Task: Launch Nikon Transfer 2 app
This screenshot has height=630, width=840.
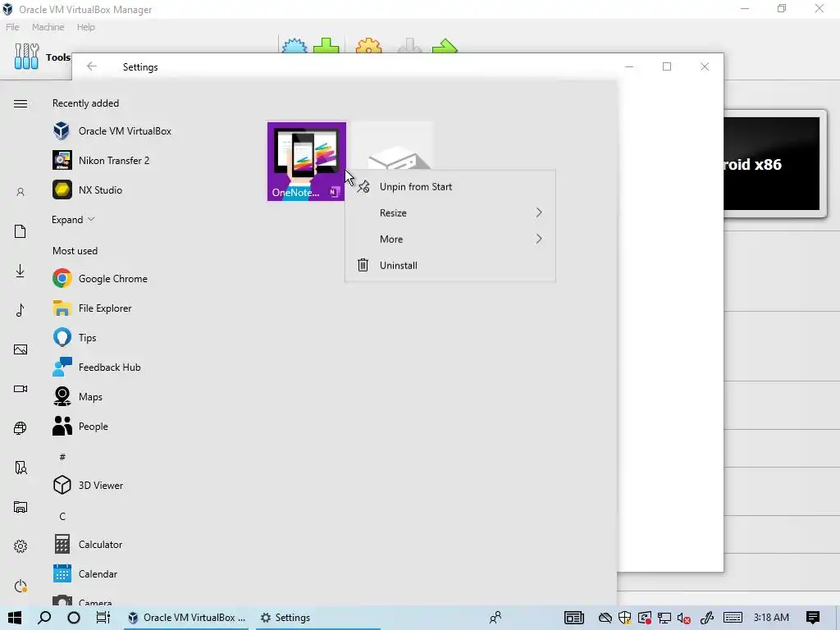Action: (102, 160)
